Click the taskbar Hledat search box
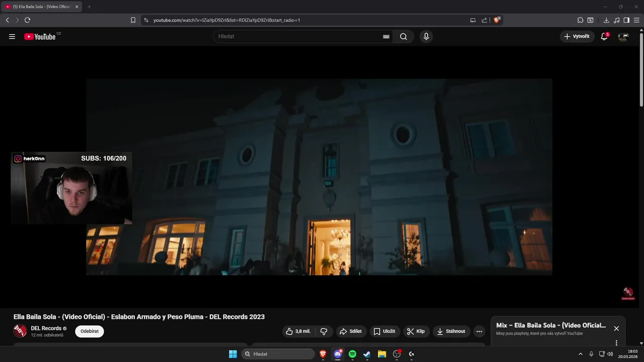The width and height of the screenshot is (644, 362). click(278, 354)
